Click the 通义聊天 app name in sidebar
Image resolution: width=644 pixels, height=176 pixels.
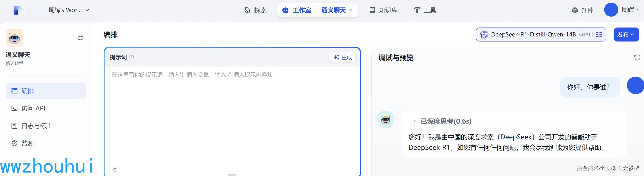tap(18, 55)
